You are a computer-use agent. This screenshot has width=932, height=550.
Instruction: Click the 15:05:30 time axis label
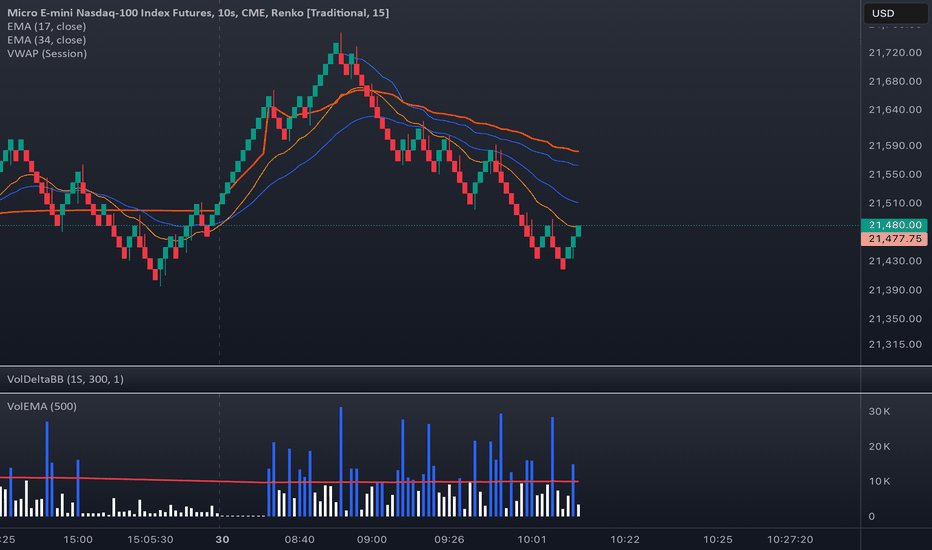[150, 539]
